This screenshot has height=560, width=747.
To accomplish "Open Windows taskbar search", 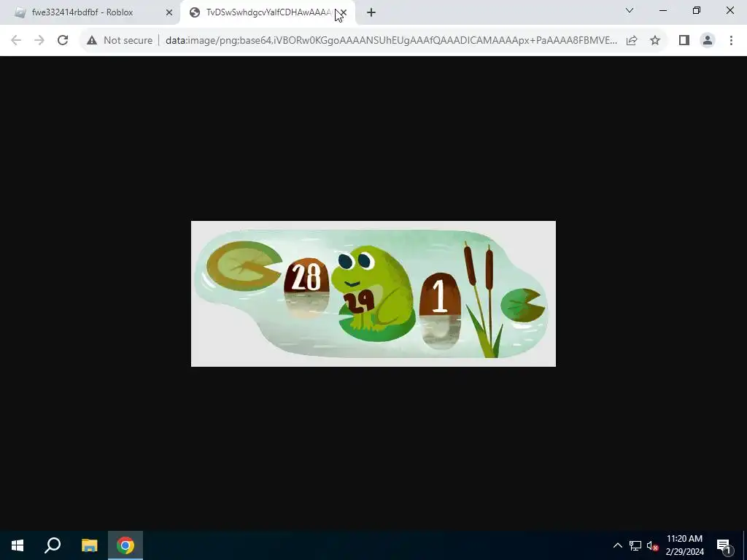I will [x=53, y=545].
